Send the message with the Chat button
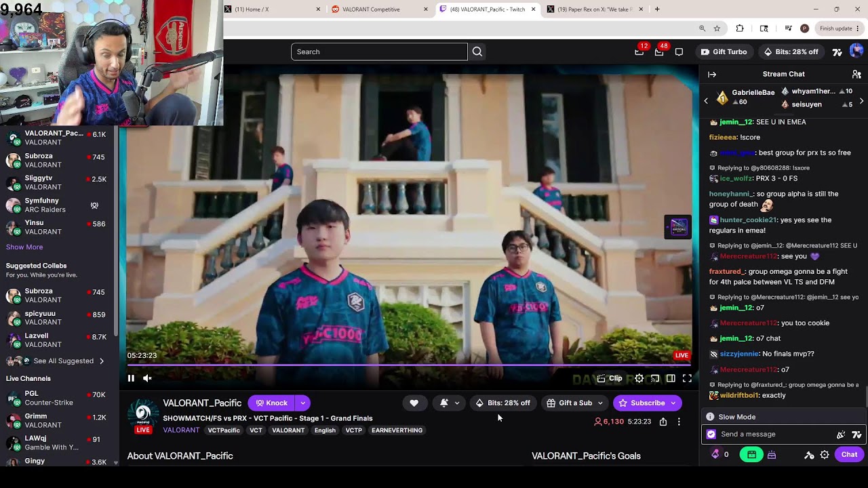The height and width of the screenshot is (488, 868). point(849,455)
